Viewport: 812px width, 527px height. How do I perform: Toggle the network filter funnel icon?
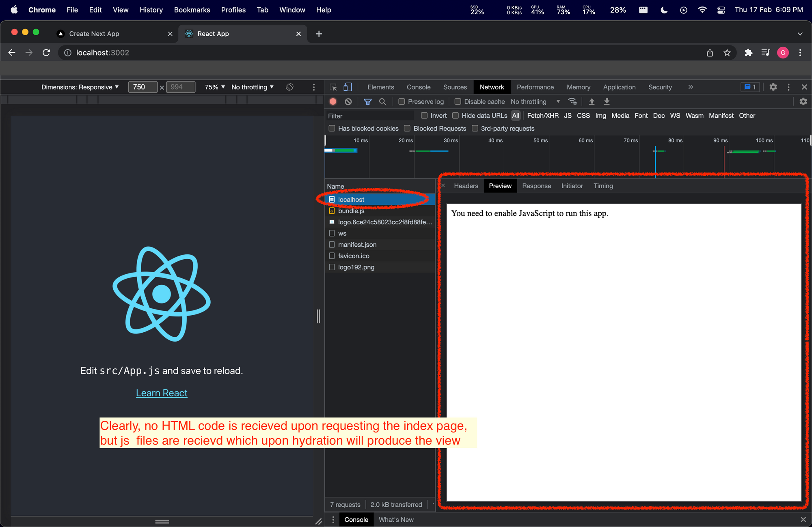click(368, 102)
